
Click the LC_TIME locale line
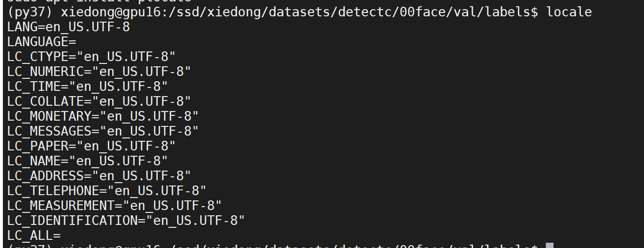[88, 87]
